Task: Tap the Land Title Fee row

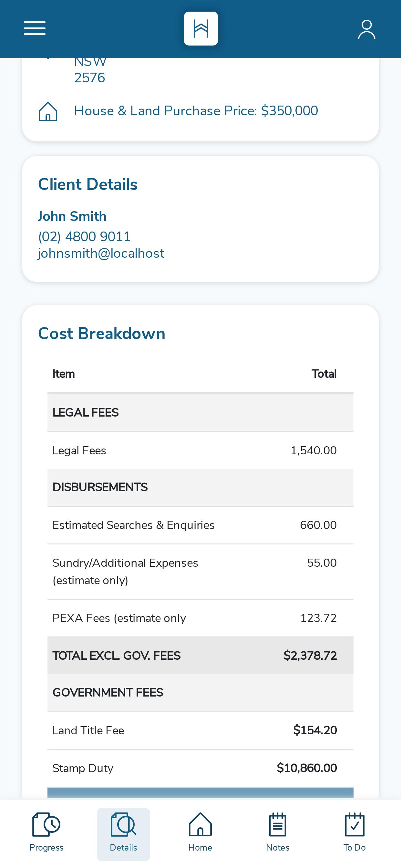Action: tap(200, 730)
